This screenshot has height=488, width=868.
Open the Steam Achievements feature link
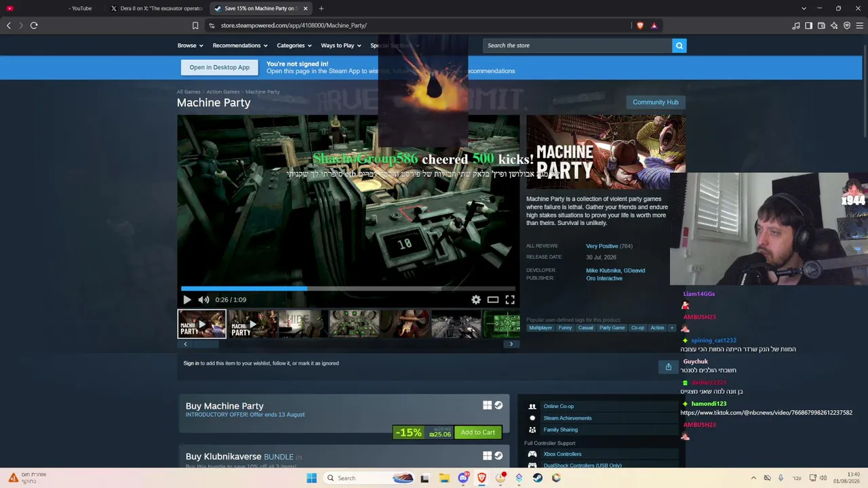568,418
